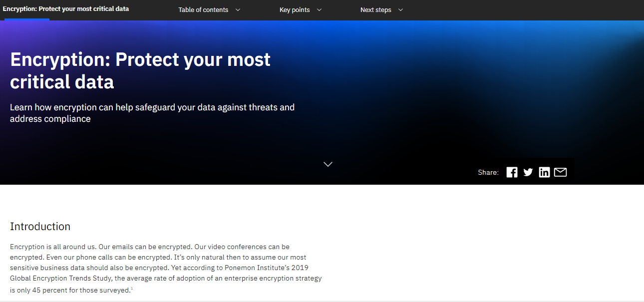Click the 'Share:' text label

[x=488, y=172]
